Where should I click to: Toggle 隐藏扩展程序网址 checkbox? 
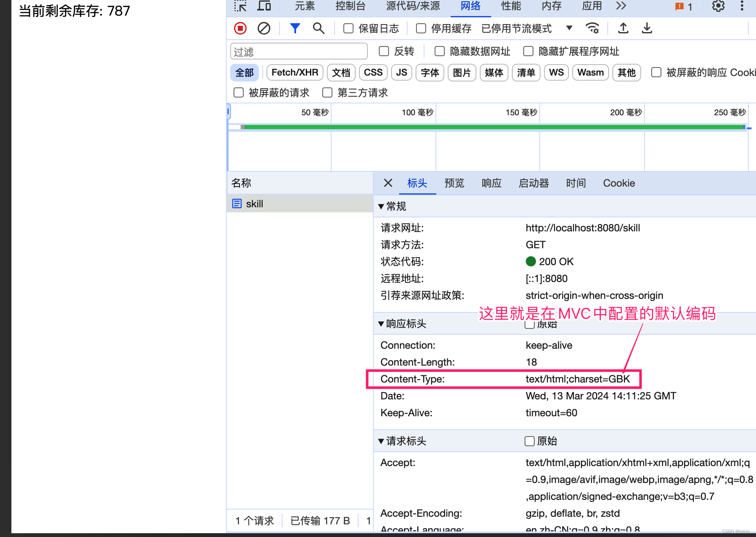pos(528,51)
